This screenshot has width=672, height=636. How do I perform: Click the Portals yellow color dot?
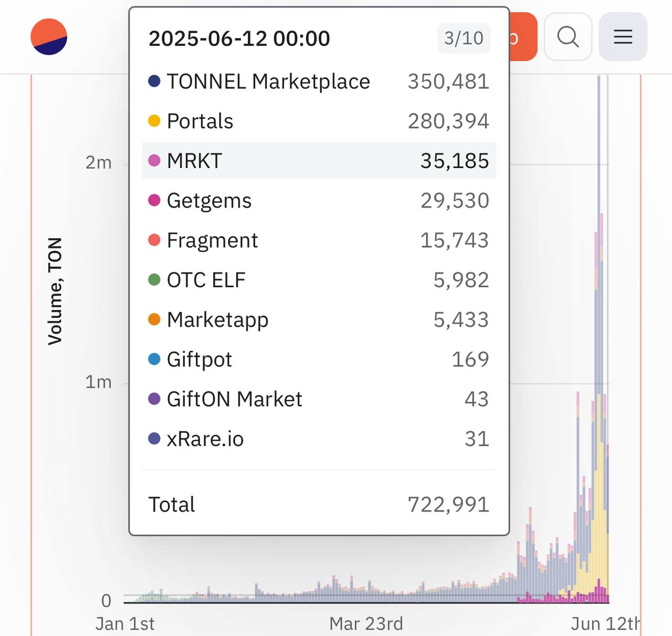[x=154, y=121]
